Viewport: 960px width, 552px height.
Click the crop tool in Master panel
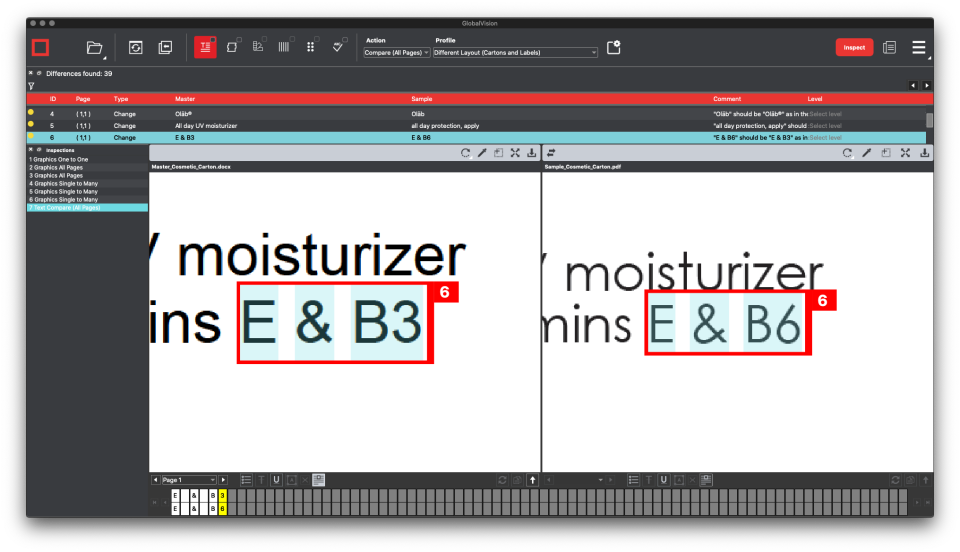498,153
